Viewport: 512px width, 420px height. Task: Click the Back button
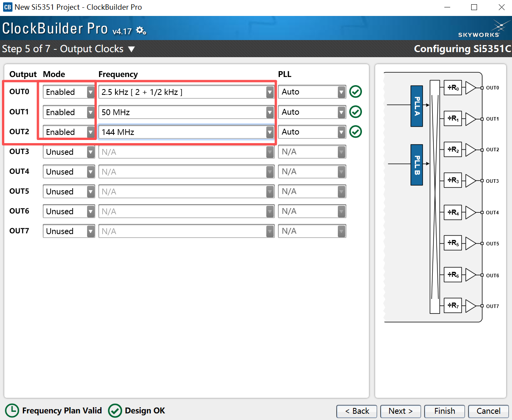(x=357, y=411)
